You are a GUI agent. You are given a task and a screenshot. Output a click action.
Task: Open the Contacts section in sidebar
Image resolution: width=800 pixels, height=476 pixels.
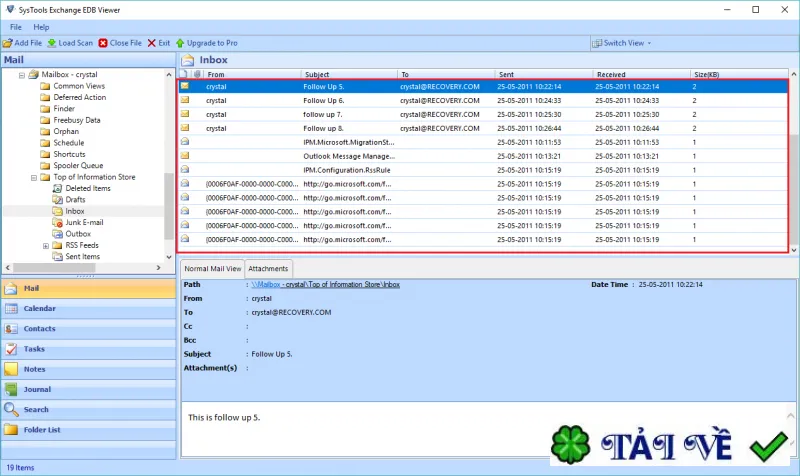(89, 329)
